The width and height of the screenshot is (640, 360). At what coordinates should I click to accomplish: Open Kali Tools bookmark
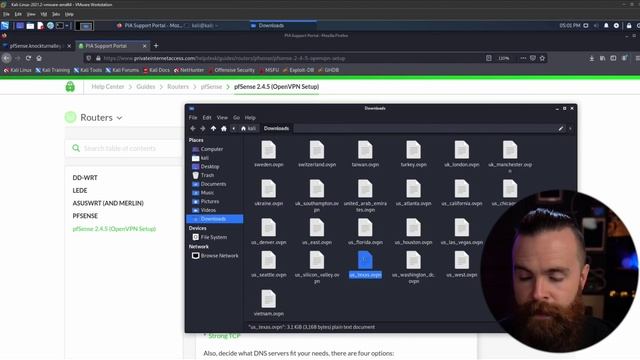point(88,70)
